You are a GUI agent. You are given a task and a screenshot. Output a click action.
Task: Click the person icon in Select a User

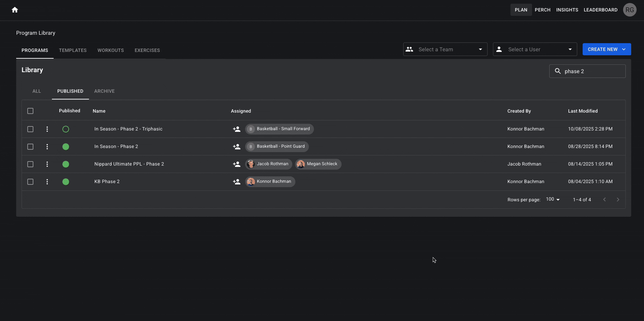(499, 49)
